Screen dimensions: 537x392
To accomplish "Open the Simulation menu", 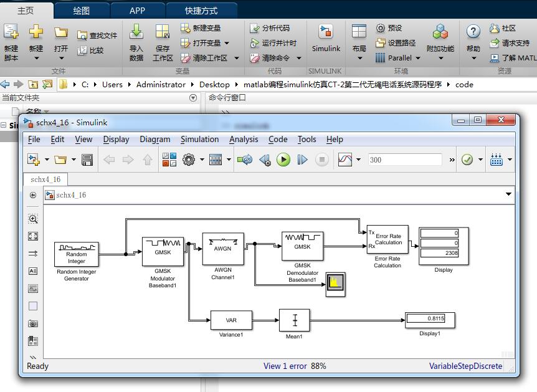I will (x=200, y=140).
